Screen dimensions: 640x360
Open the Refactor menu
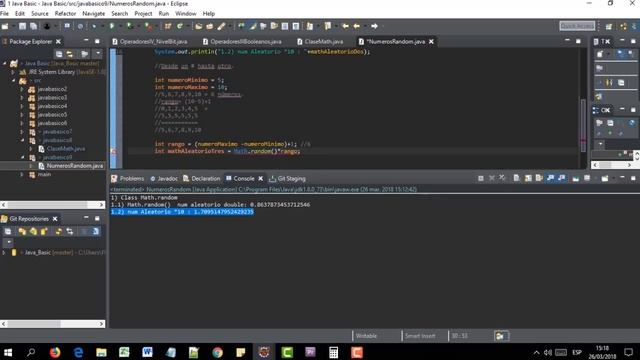click(x=65, y=13)
